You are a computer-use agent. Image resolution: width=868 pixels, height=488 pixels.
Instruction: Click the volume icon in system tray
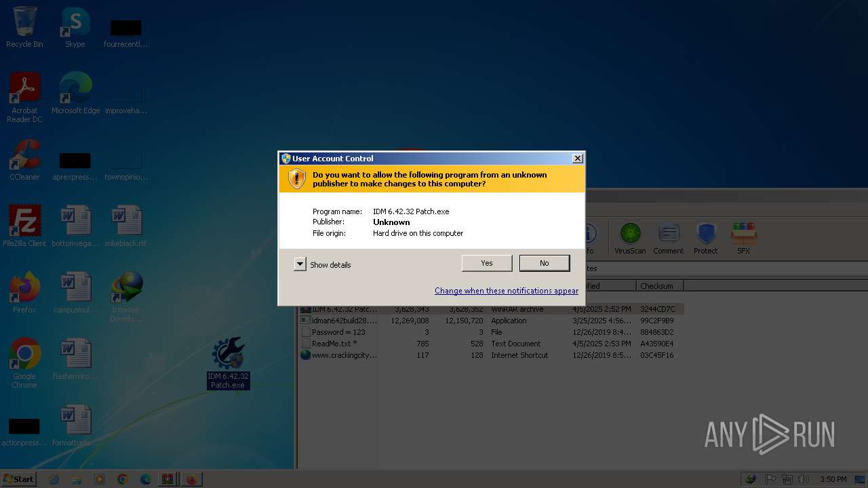(x=804, y=479)
